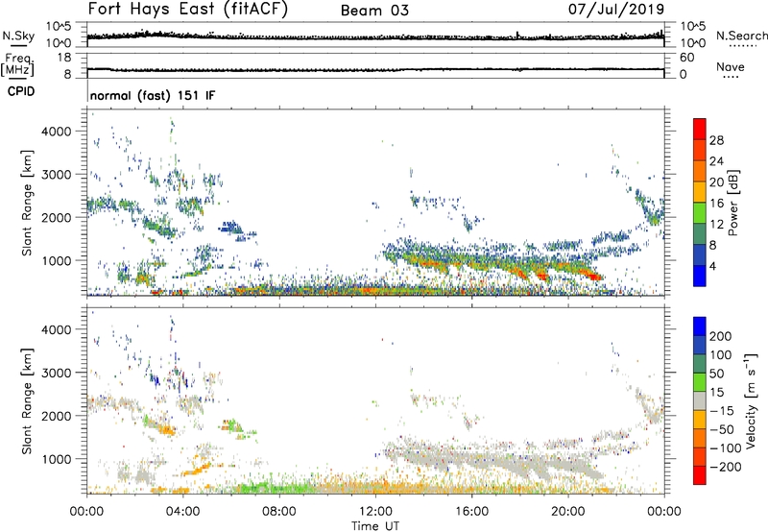The width and height of the screenshot is (768, 532).
Task: Click the 'Velocity [m s⁻¹]' colorbar label
Action: tap(750, 400)
